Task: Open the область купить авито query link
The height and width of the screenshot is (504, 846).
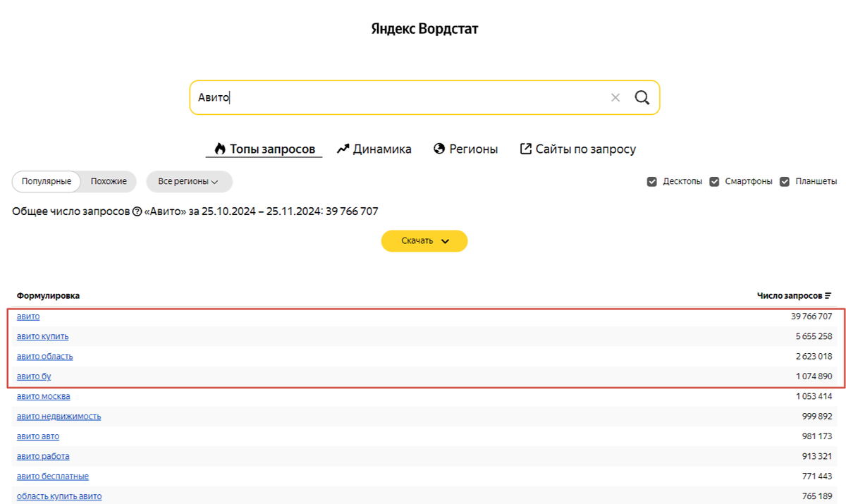Action: click(x=59, y=496)
